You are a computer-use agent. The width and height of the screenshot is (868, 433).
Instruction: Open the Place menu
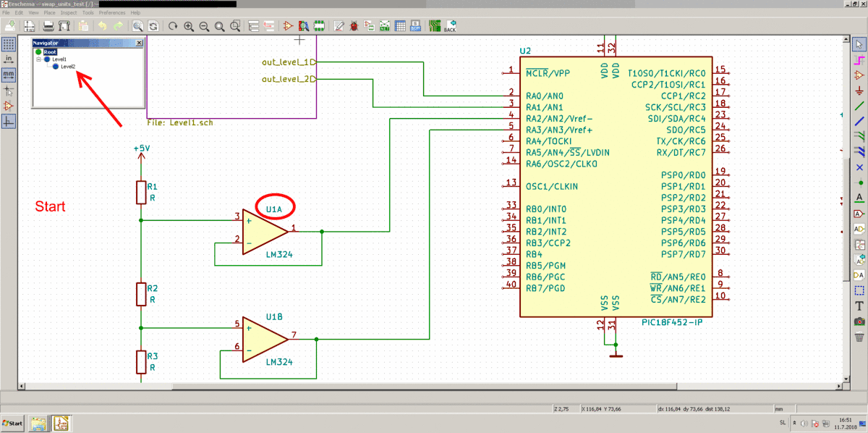click(x=49, y=13)
